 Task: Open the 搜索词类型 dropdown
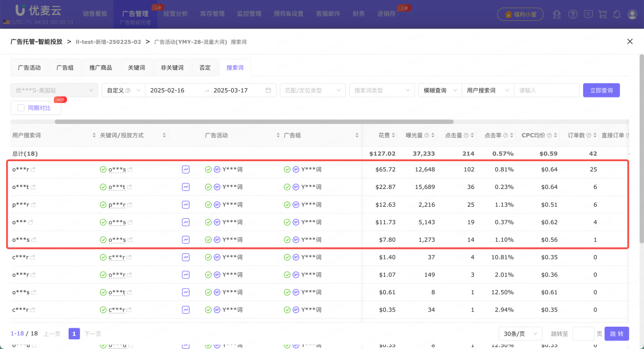tap(382, 90)
